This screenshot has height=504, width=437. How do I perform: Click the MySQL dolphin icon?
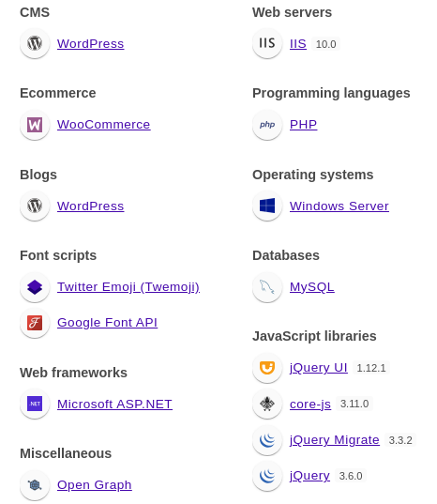click(x=267, y=286)
